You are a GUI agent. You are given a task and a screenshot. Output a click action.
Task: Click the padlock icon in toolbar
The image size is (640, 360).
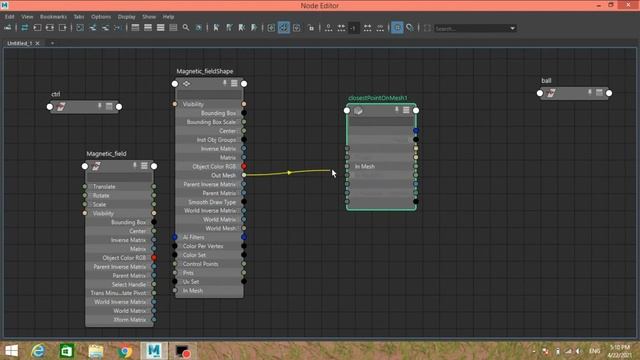click(x=311, y=28)
